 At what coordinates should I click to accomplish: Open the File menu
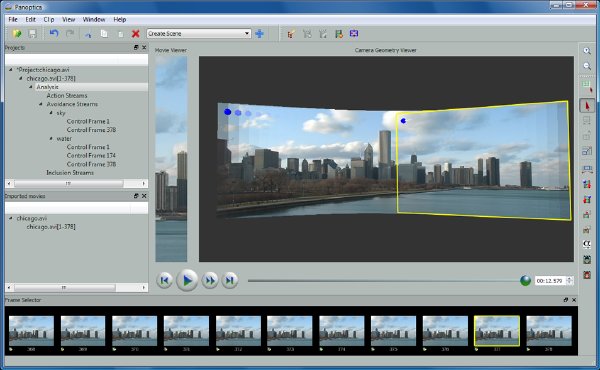13,20
